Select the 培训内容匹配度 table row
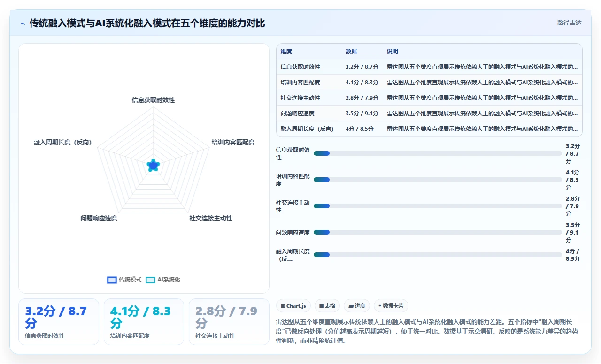The width and height of the screenshot is (601, 364). (x=429, y=83)
